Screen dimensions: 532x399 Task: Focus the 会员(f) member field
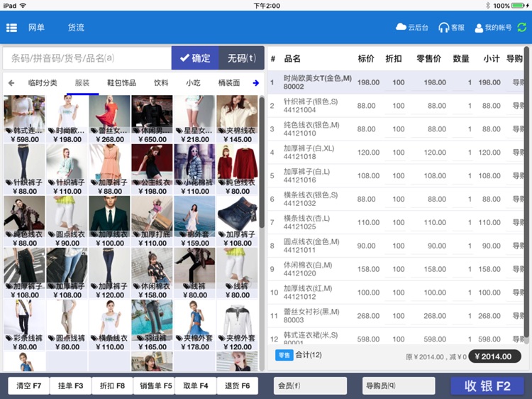310,386
